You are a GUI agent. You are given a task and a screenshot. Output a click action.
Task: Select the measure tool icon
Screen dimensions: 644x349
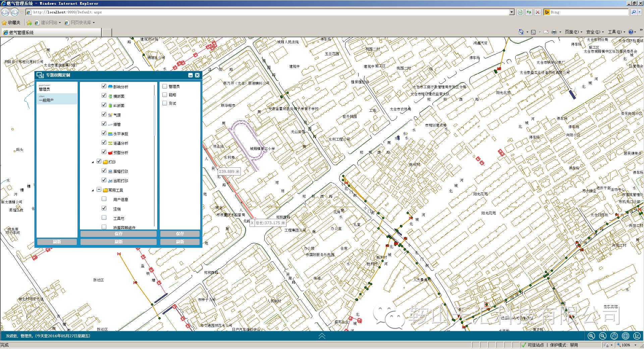point(637,336)
